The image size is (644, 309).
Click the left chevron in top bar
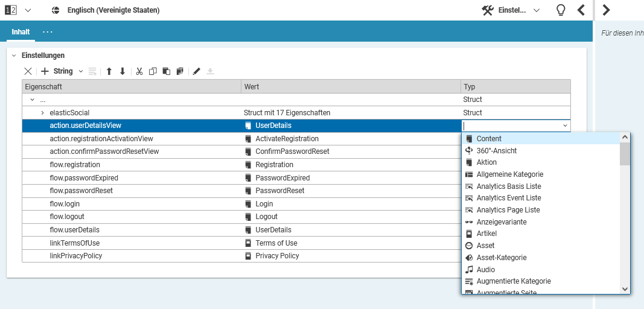coord(581,10)
